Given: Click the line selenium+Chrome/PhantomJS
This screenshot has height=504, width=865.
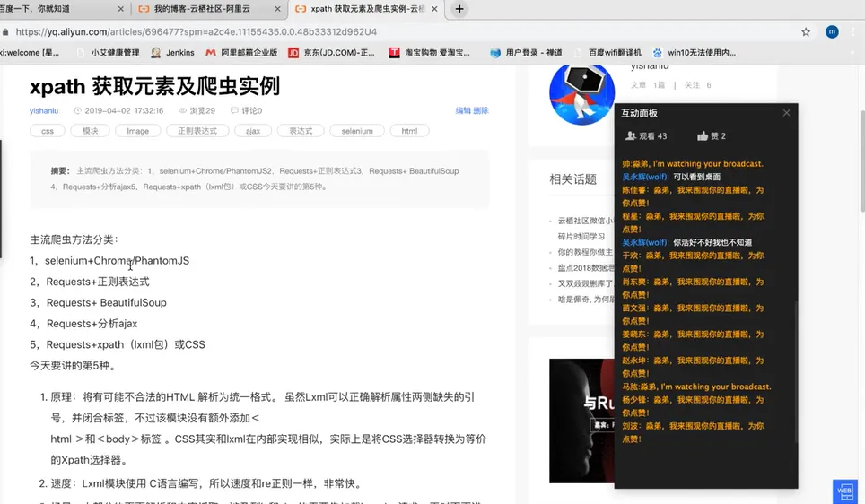Looking at the screenshot, I should coord(117,261).
